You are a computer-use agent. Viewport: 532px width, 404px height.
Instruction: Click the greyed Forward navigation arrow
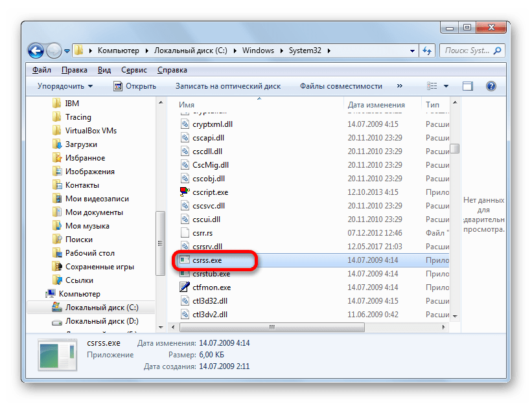(x=54, y=51)
